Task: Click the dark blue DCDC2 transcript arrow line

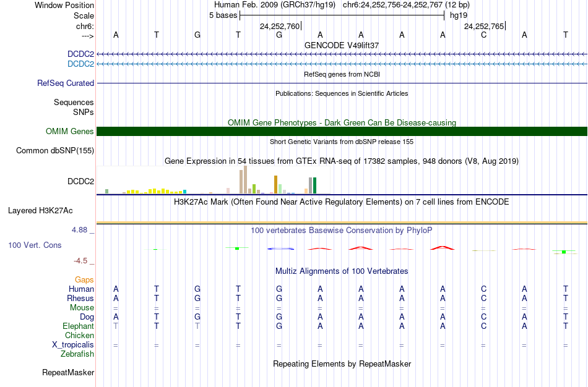Action: point(342,54)
